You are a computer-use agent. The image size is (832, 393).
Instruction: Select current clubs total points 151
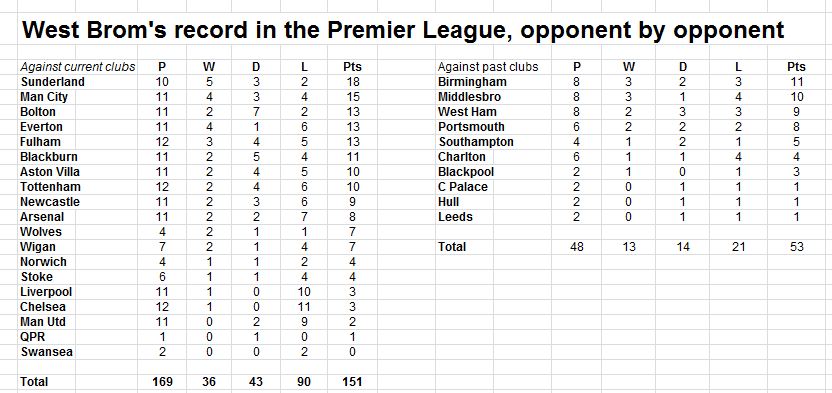[352, 382]
